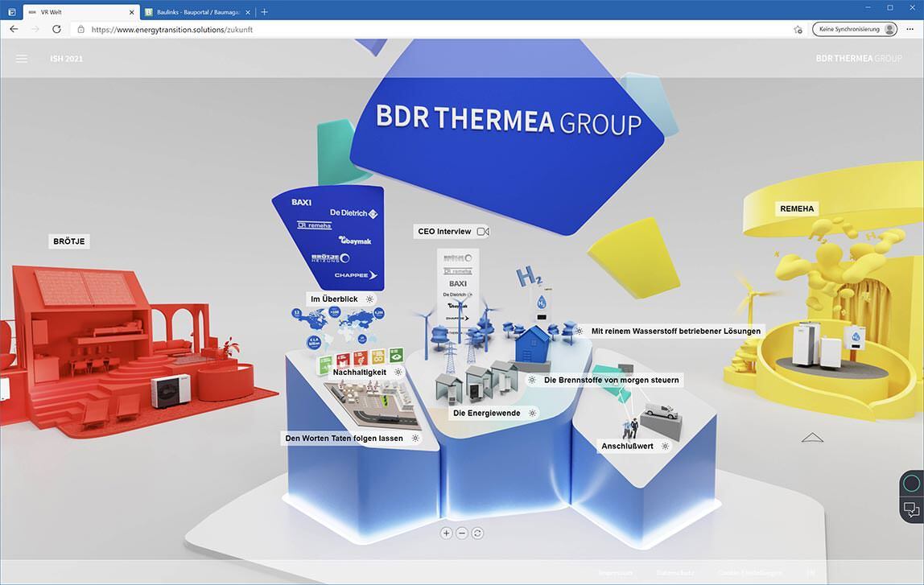Image resolution: width=924 pixels, height=585 pixels.
Task: Close the Baulinks tab
Action: click(248, 12)
